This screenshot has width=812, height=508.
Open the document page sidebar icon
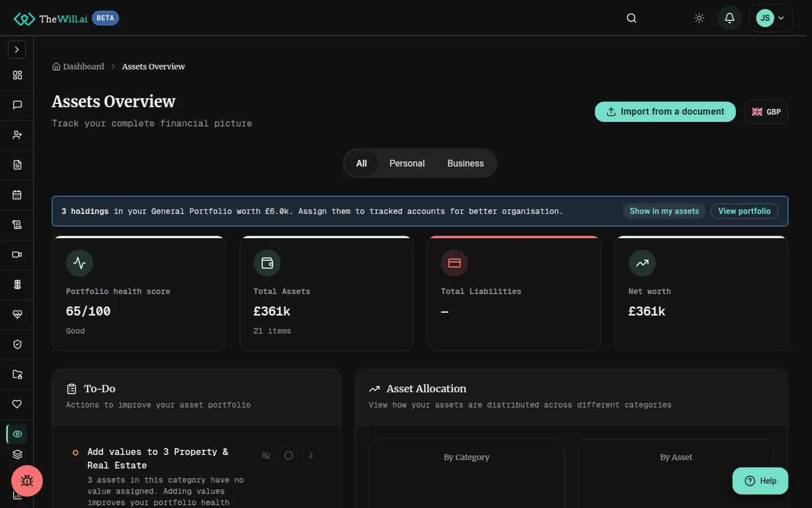[17, 165]
